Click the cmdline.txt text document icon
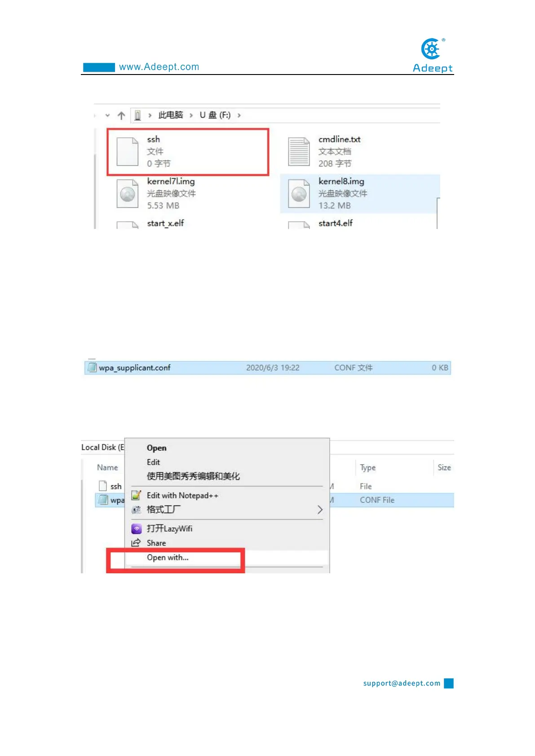 tap(299, 152)
